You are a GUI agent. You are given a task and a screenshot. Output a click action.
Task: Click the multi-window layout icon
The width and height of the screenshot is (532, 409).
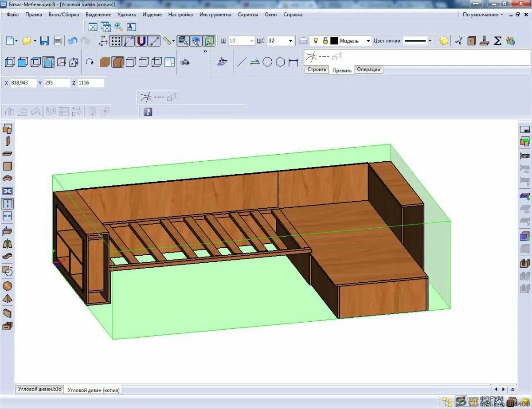pos(169,62)
